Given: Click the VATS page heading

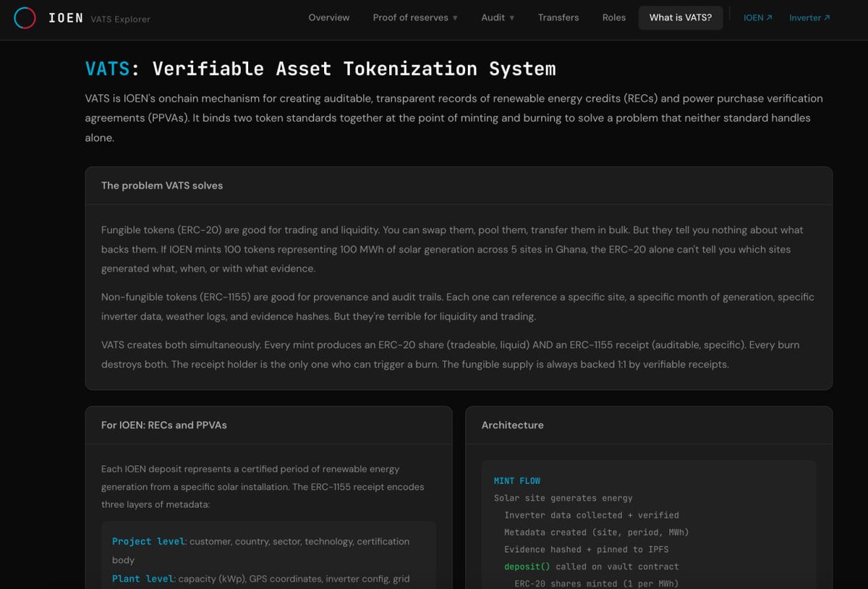Looking at the screenshot, I should click(320, 69).
